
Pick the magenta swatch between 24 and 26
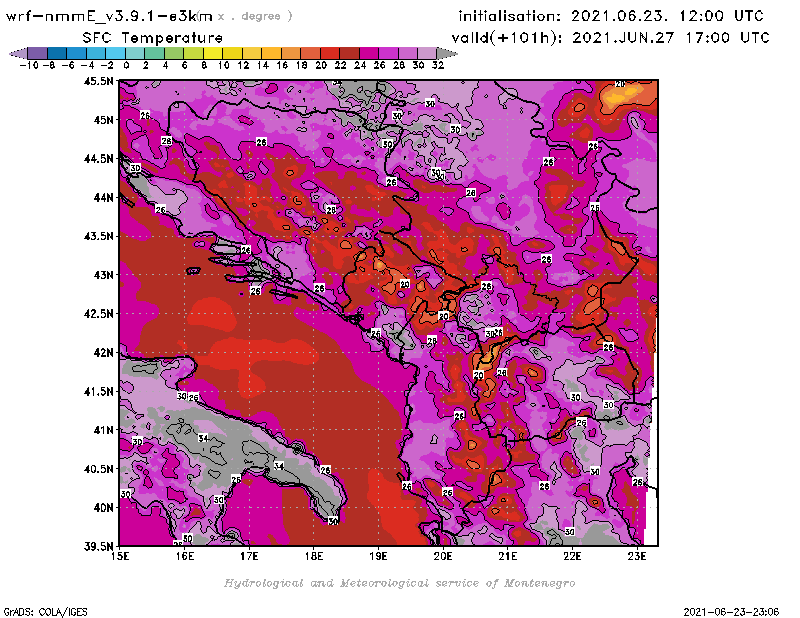[368, 54]
